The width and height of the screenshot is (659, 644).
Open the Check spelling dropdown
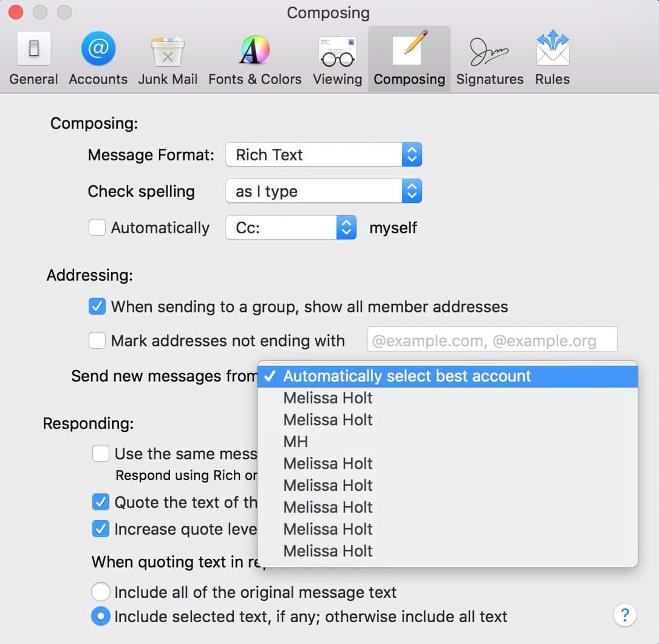[x=323, y=192]
